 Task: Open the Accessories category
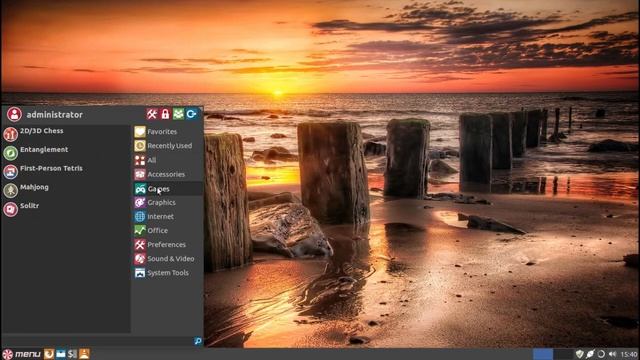(x=168, y=174)
